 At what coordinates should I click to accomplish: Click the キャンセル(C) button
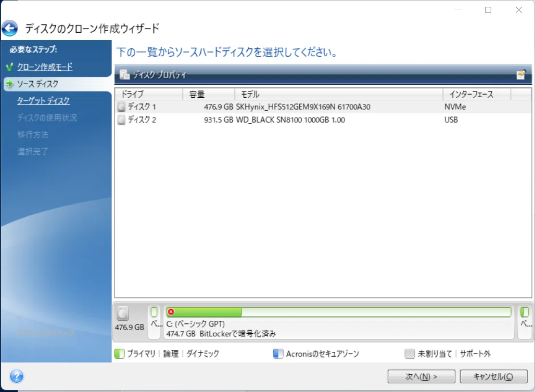point(493,376)
